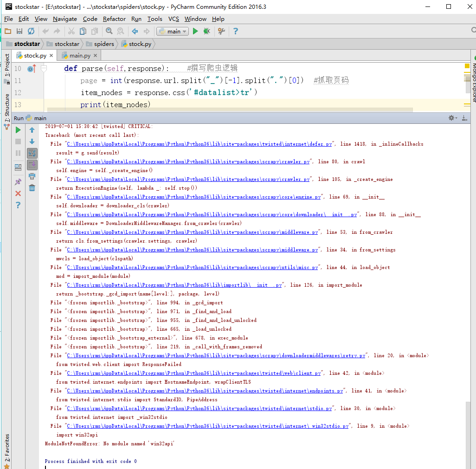Image resolution: width=476 pixels, height=469 pixels.
Task: Switch to the main.py editor tab
Action: 79,55
